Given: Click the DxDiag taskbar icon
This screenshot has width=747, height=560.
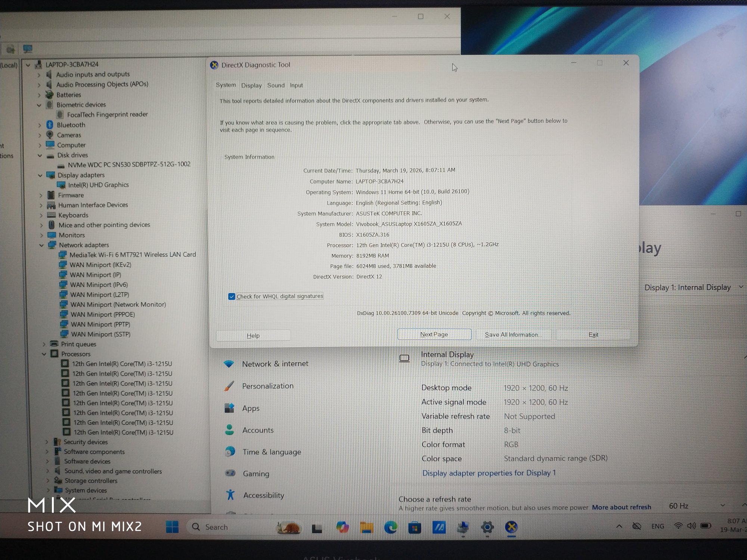Looking at the screenshot, I should pyautogui.click(x=511, y=527).
